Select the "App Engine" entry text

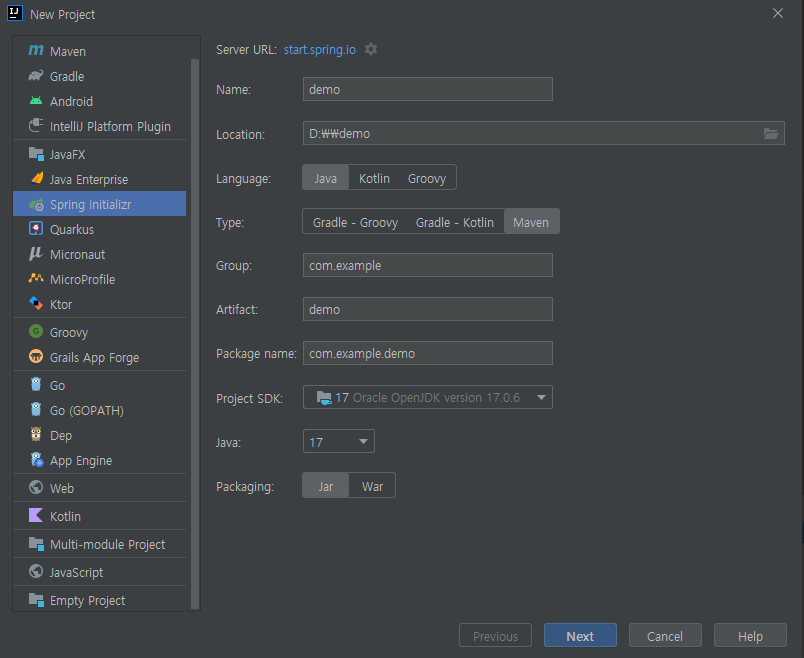[x=81, y=461]
